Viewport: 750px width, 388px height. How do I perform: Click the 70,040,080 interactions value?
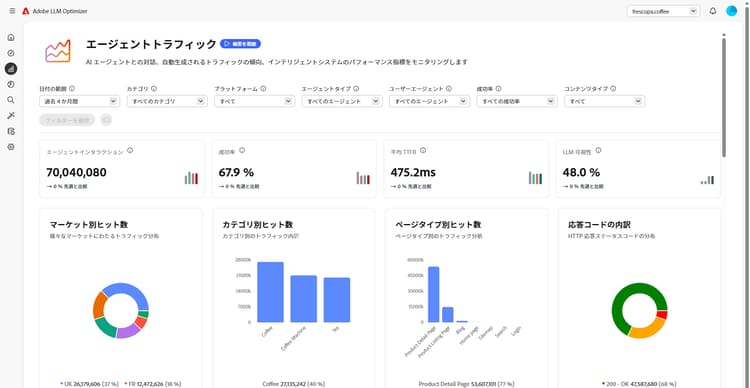pyautogui.click(x=76, y=172)
